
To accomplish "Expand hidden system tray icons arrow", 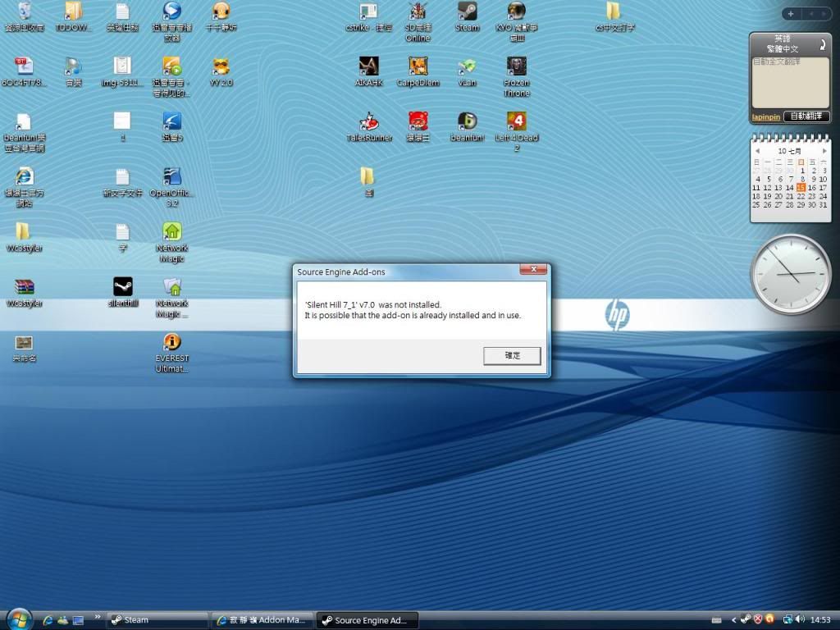I will pos(733,619).
